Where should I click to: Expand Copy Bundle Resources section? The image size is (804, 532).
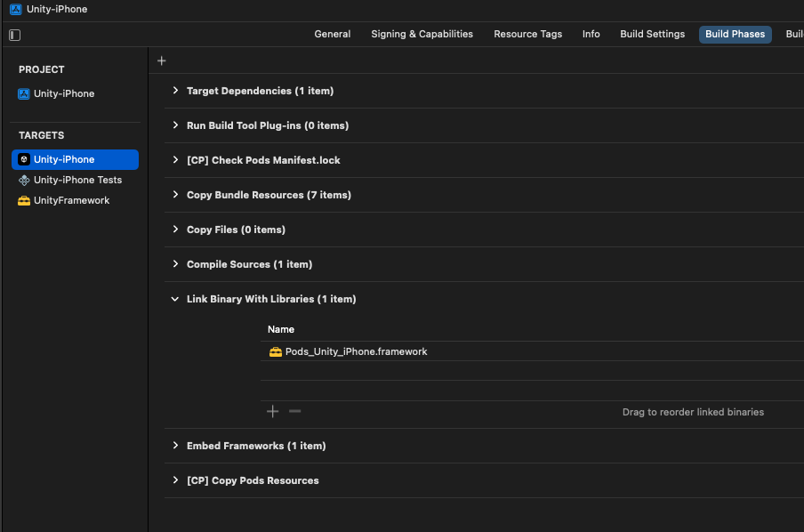coord(175,195)
